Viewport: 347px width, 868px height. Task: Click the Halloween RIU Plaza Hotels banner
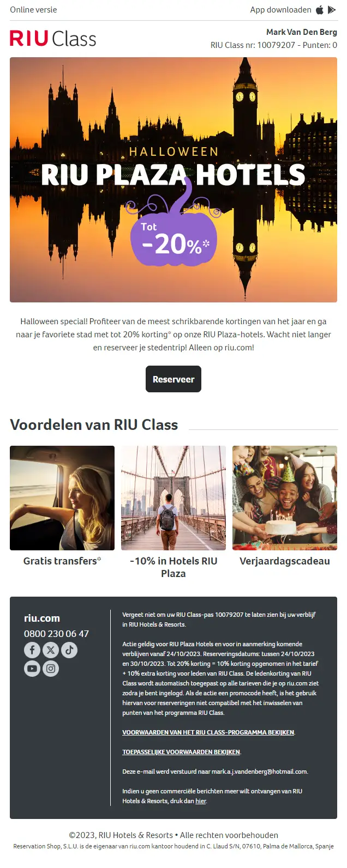174,180
